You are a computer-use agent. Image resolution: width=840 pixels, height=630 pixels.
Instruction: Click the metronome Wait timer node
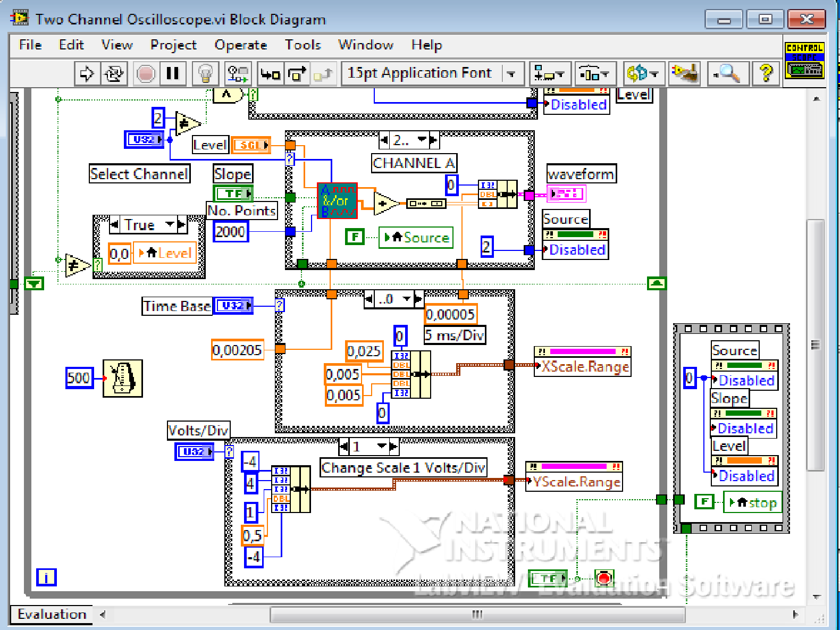pyautogui.click(x=122, y=378)
